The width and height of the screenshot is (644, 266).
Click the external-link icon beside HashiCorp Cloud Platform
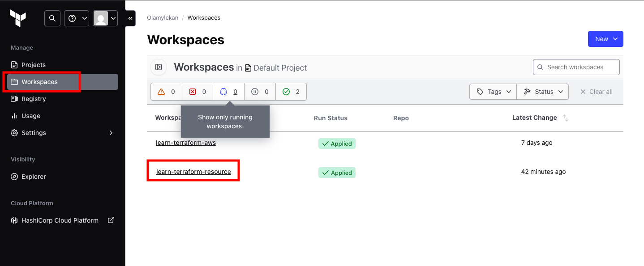click(111, 220)
